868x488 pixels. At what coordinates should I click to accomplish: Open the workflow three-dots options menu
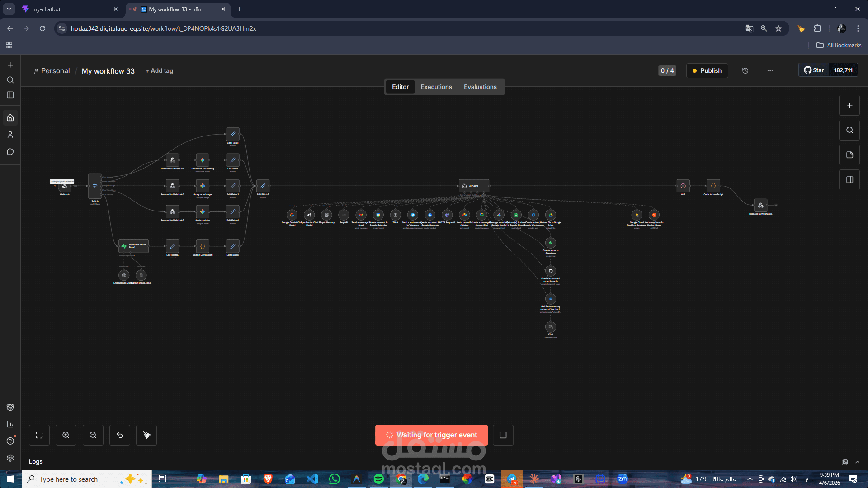tap(770, 71)
